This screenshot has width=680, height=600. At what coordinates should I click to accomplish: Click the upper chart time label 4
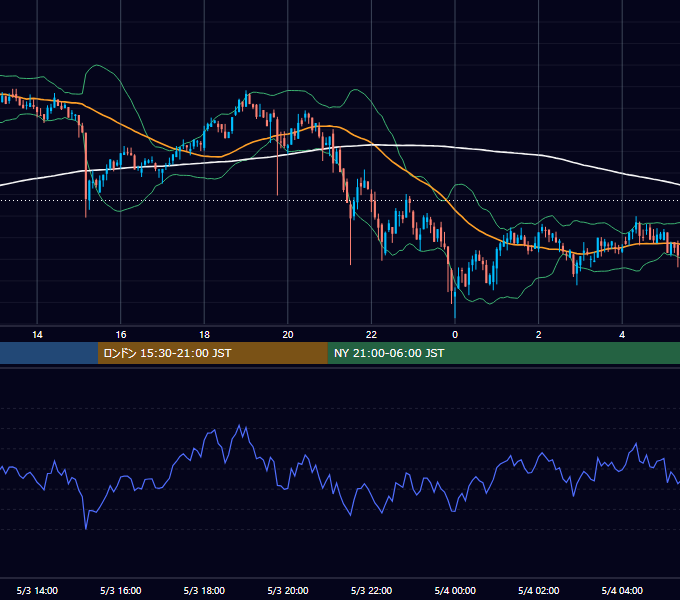tap(622, 335)
